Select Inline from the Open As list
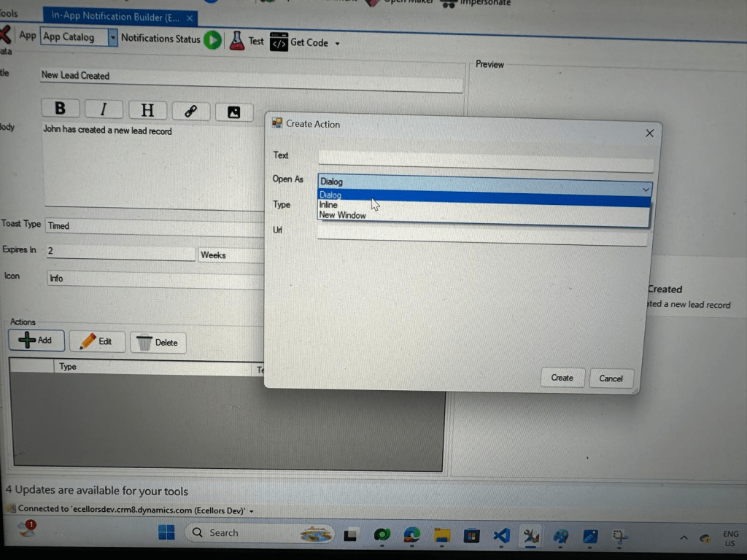The width and height of the screenshot is (747, 560). click(329, 205)
